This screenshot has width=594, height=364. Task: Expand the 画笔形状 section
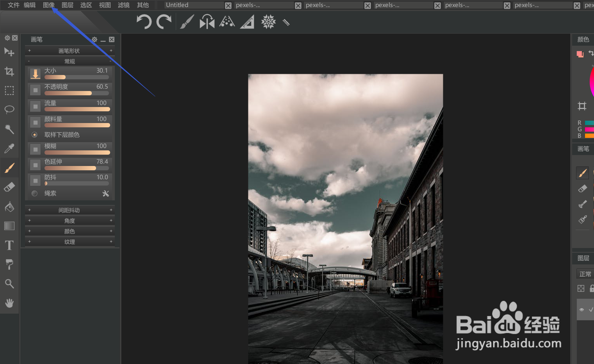pos(70,51)
